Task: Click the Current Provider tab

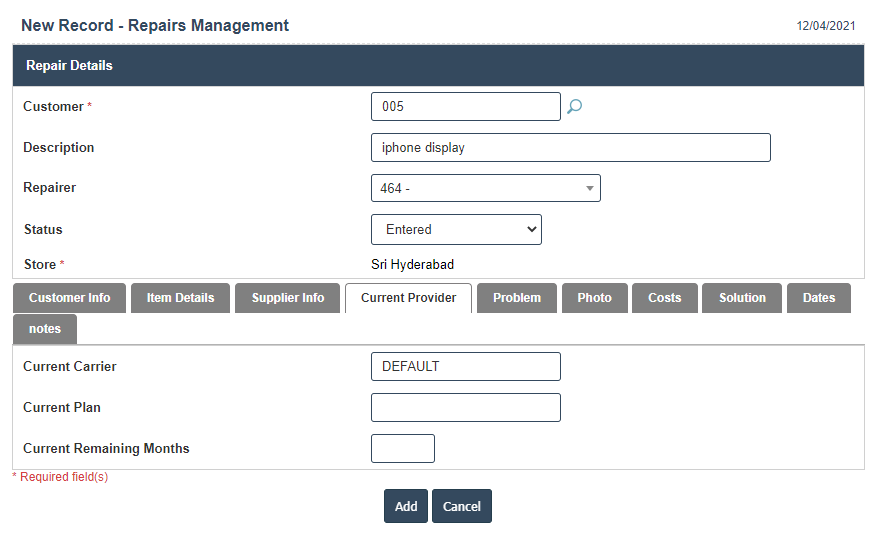Action: tap(408, 298)
